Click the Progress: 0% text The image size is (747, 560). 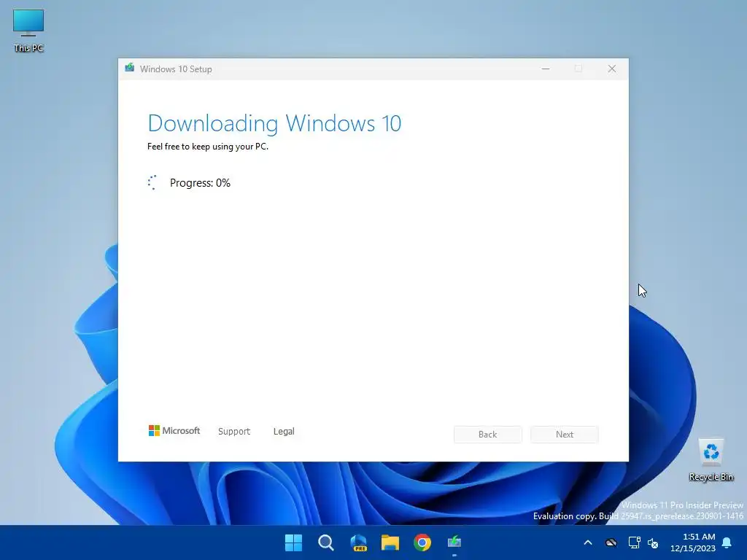200,183
